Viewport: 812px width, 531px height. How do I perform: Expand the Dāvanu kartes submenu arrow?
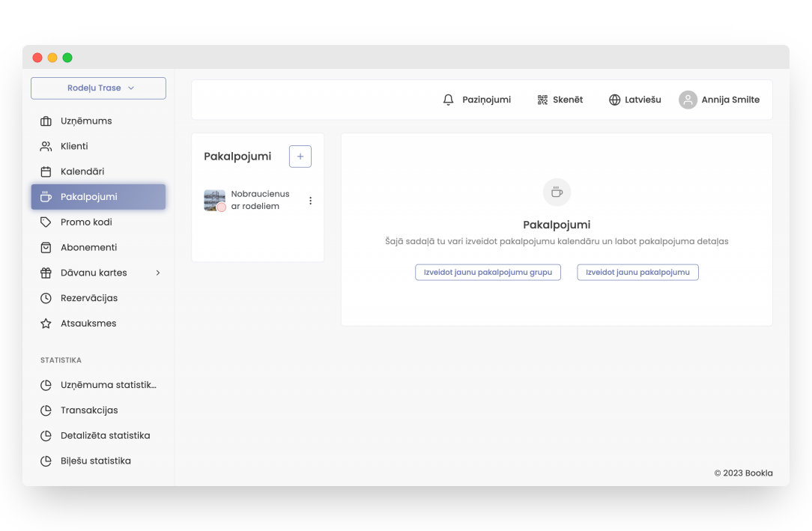[x=157, y=273]
